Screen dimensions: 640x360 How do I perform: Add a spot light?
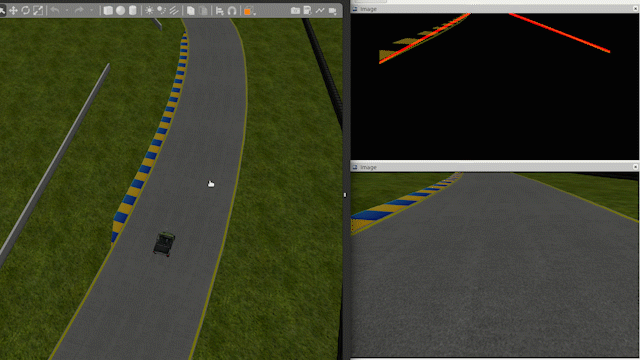coord(162,11)
